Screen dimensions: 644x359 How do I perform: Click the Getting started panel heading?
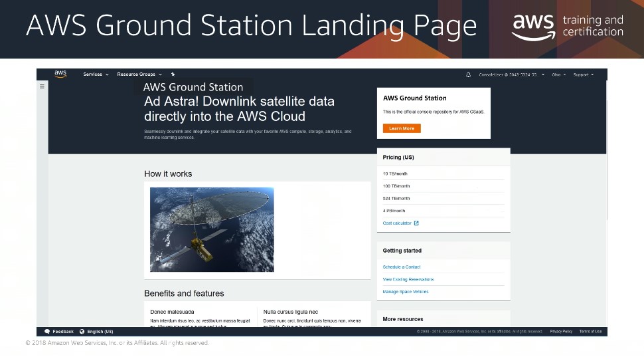402,251
